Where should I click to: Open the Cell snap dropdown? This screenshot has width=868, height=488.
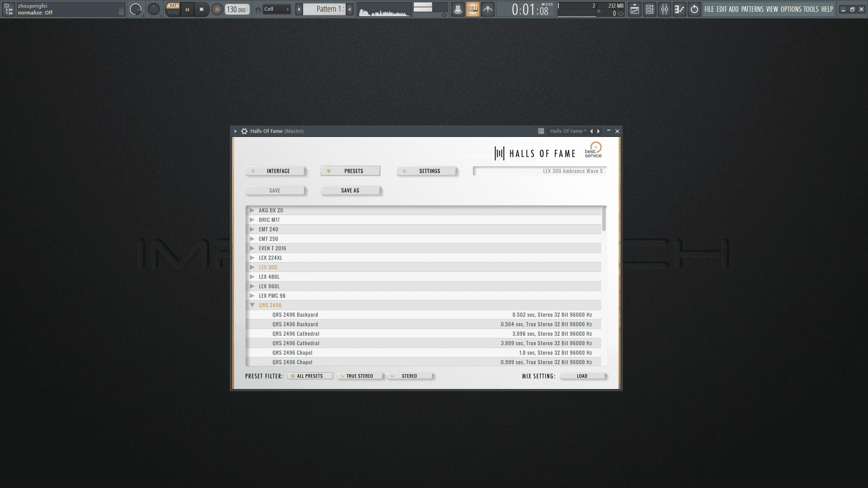[x=277, y=9]
